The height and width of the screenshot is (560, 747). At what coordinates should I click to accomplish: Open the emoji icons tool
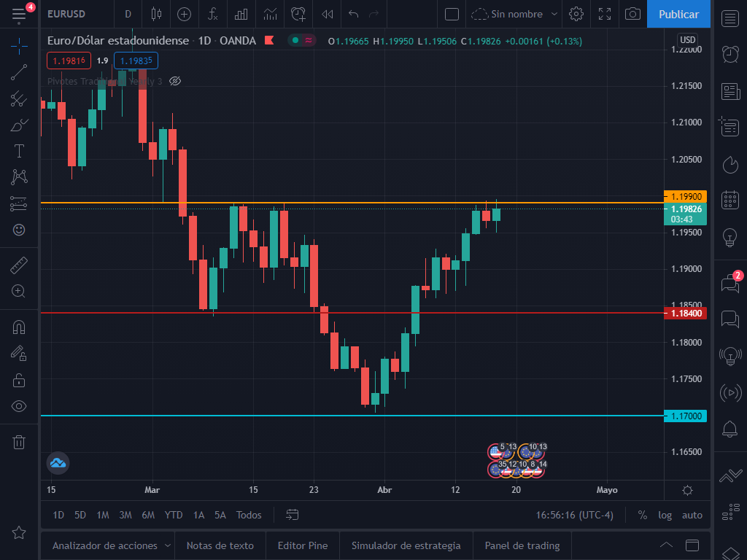[19, 230]
